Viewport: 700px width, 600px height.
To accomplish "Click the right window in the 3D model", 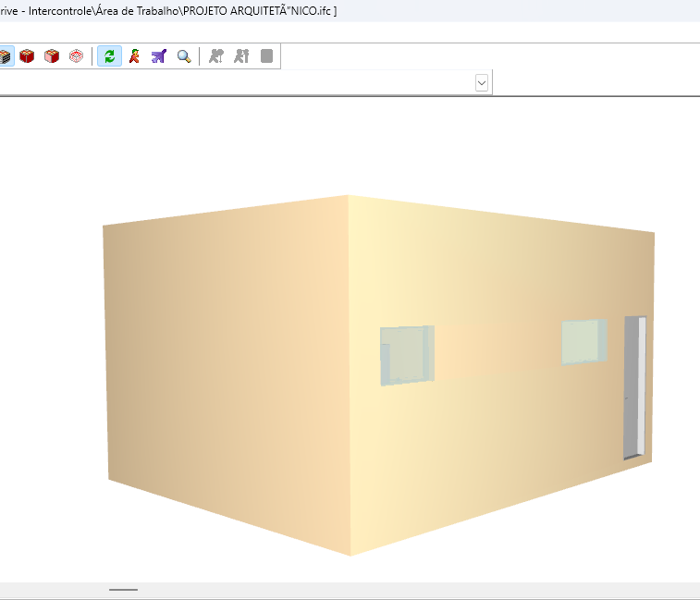I will tap(583, 341).
